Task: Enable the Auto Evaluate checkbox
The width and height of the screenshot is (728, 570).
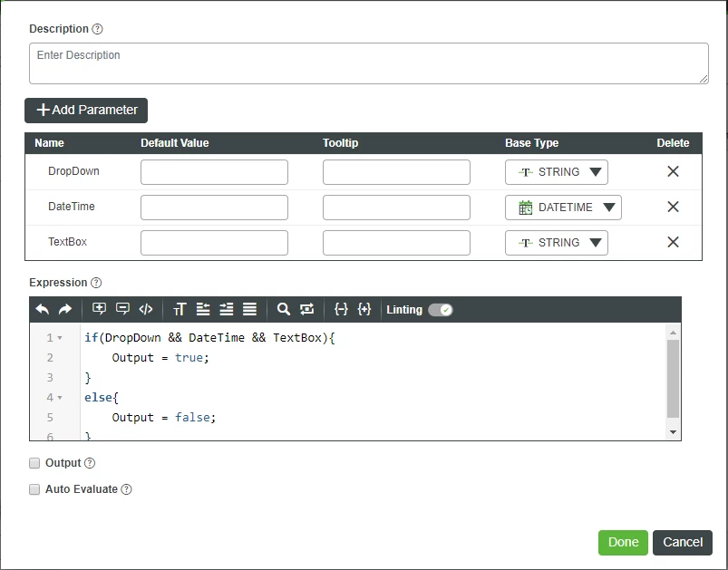Action: click(34, 489)
